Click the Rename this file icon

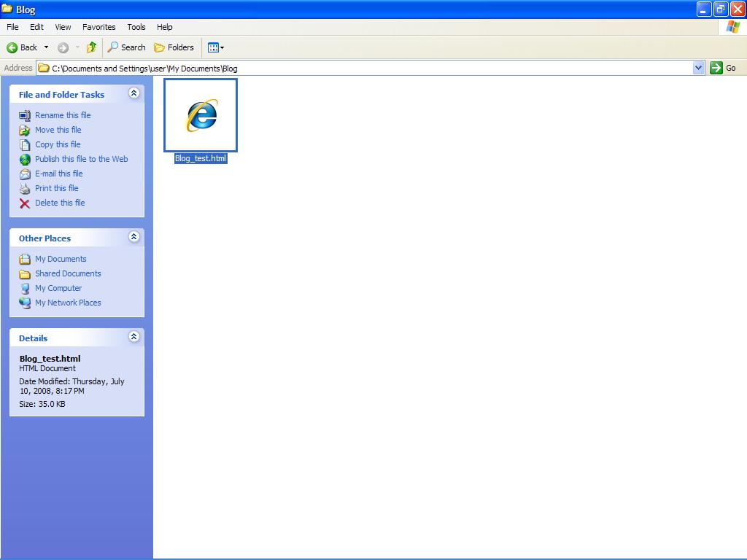[25, 116]
